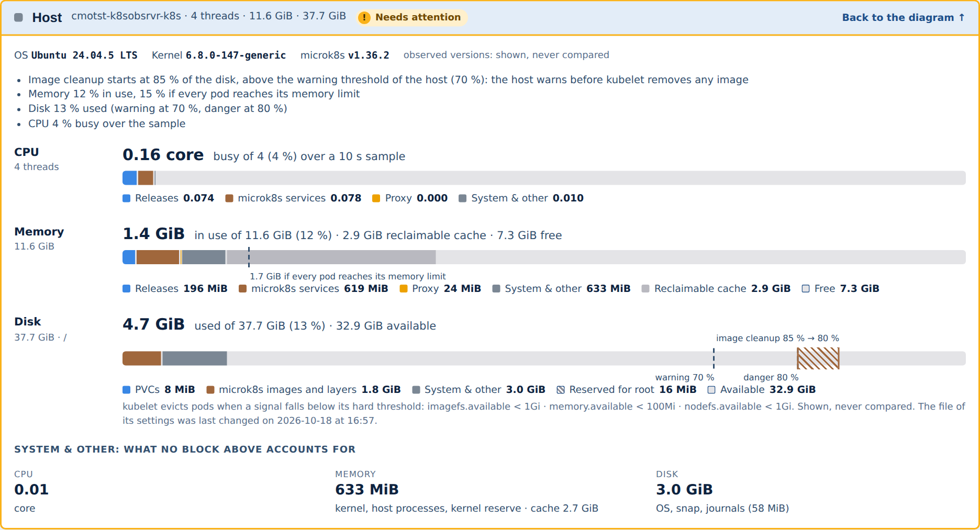Screen dimensions: 980x530
Task: Click the reclaimable cache segment of Memory bar
Action: pyautogui.click(x=331, y=257)
